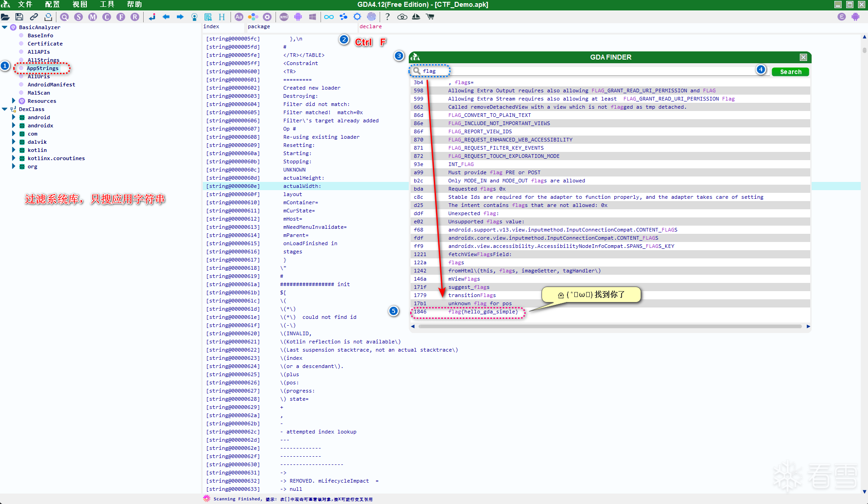868x504 pixels.
Task: Close the GDA FINDER dialog
Action: [x=803, y=57]
